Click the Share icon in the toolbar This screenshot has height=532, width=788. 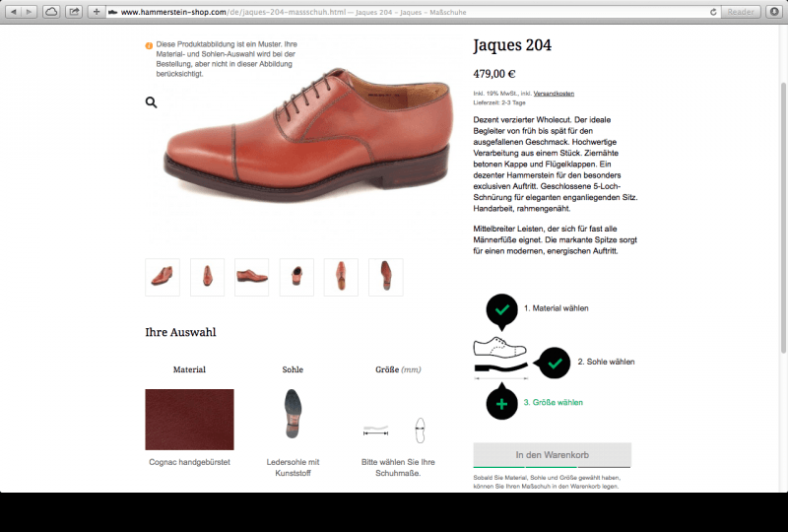point(74,12)
